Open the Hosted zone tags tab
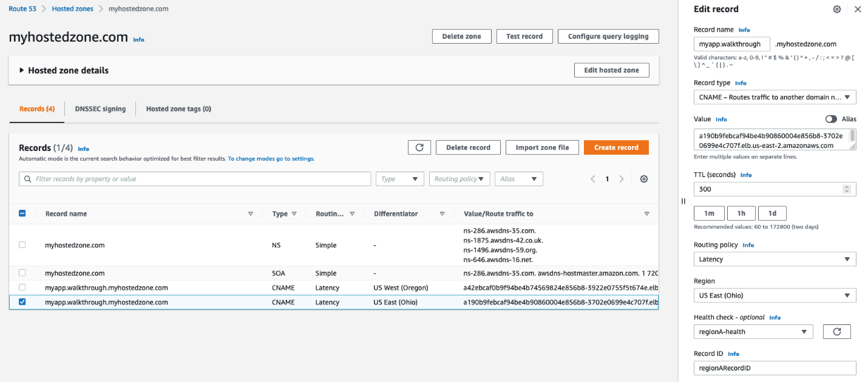This screenshot has width=868, height=382. (x=178, y=109)
